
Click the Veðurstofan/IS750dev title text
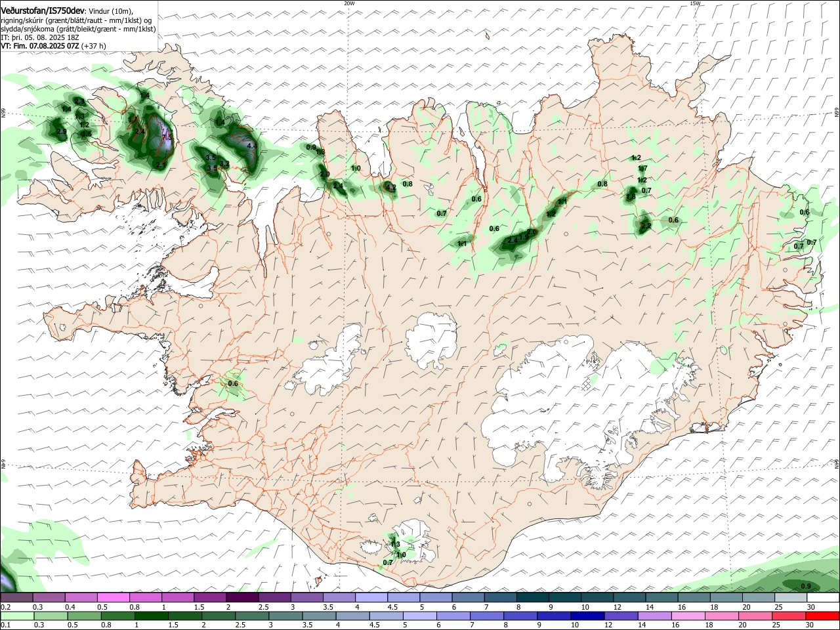(x=42, y=11)
